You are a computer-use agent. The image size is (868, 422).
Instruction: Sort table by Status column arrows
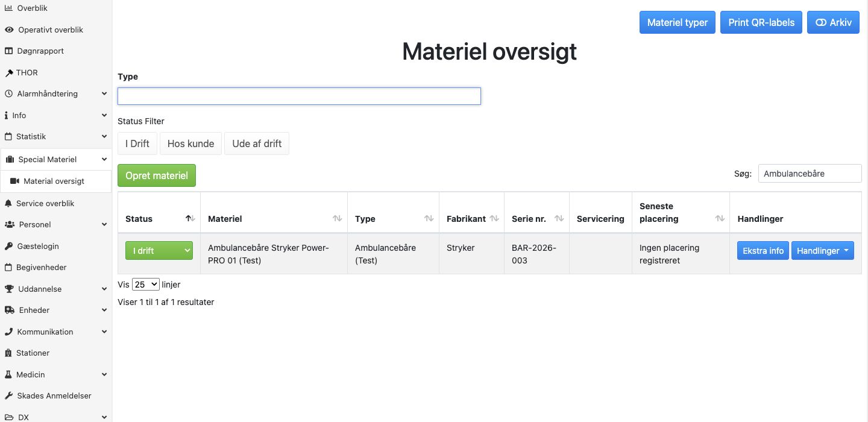190,219
